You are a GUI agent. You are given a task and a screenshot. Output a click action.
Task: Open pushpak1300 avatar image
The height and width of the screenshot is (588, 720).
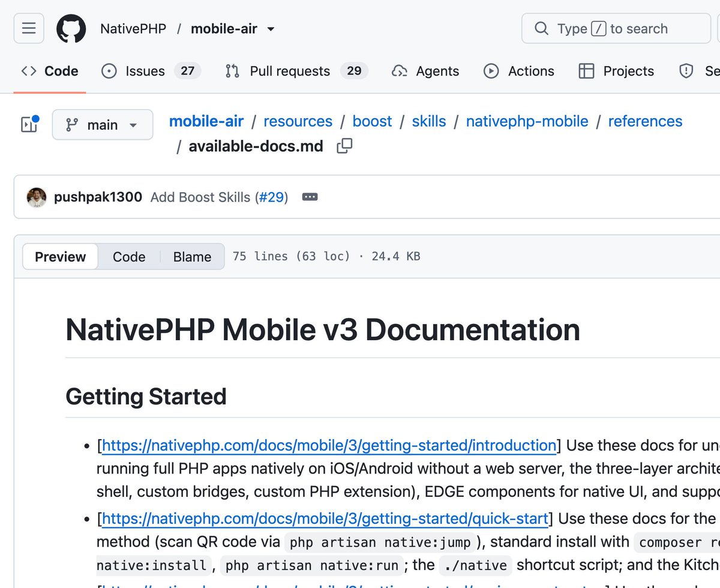37,197
